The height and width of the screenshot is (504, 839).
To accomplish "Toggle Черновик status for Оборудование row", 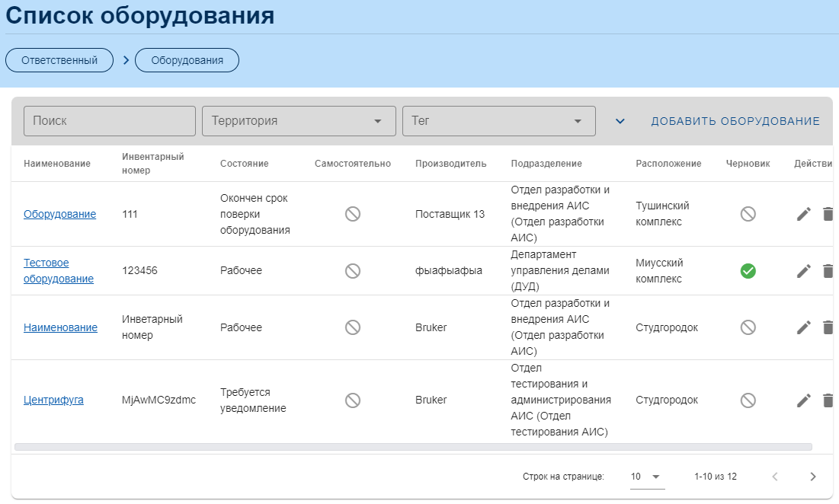I will point(748,215).
